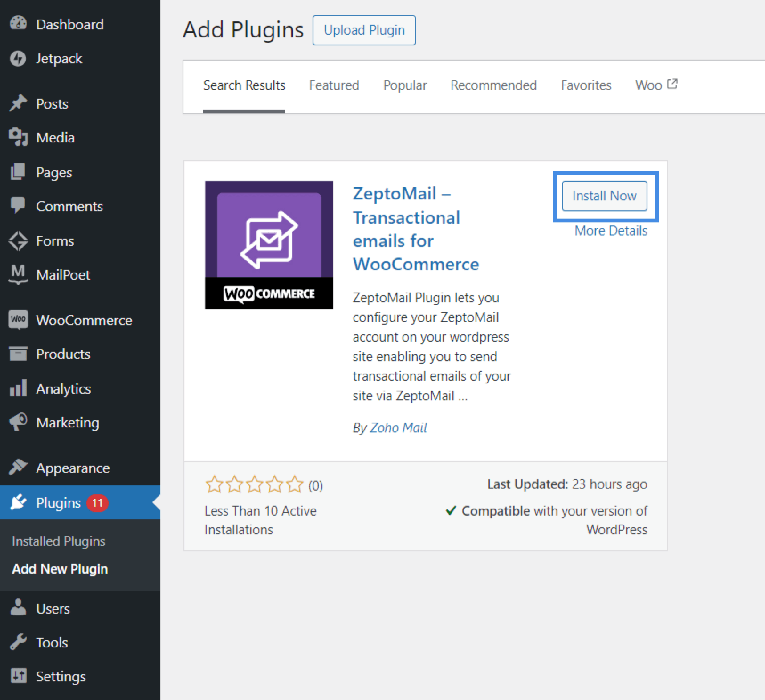This screenshot has height=700, width=765.
Task: Click the ZeptoMail plugin description text
Action: point(431,346)
